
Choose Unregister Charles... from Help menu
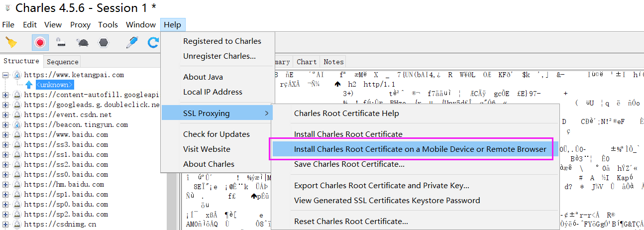coord(219,56)
